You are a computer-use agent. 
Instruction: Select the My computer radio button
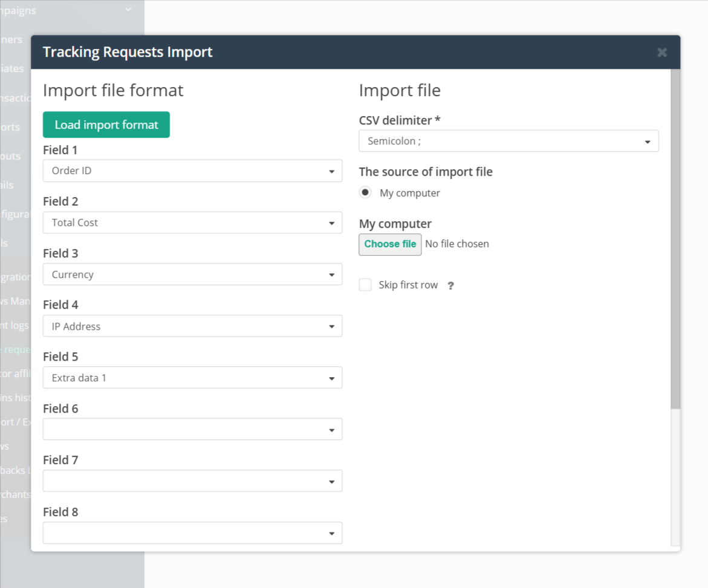pyautogui.click(x=365, y=192)
